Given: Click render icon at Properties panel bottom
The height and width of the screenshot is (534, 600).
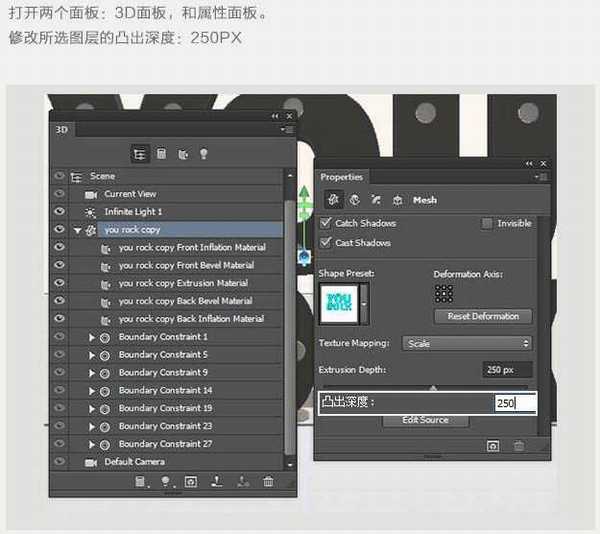Looking at the screenshot, I should click(493, 445).
